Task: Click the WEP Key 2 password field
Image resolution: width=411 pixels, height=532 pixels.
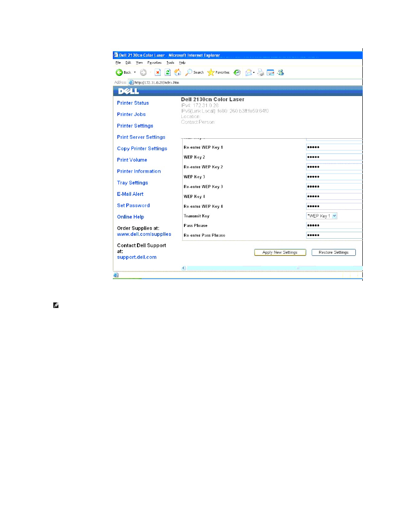Action: [334, 157]
